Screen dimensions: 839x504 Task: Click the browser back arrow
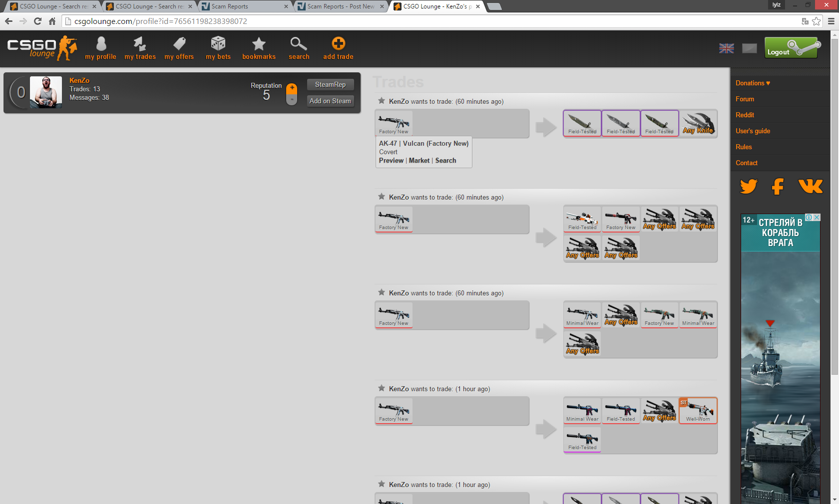8,21
